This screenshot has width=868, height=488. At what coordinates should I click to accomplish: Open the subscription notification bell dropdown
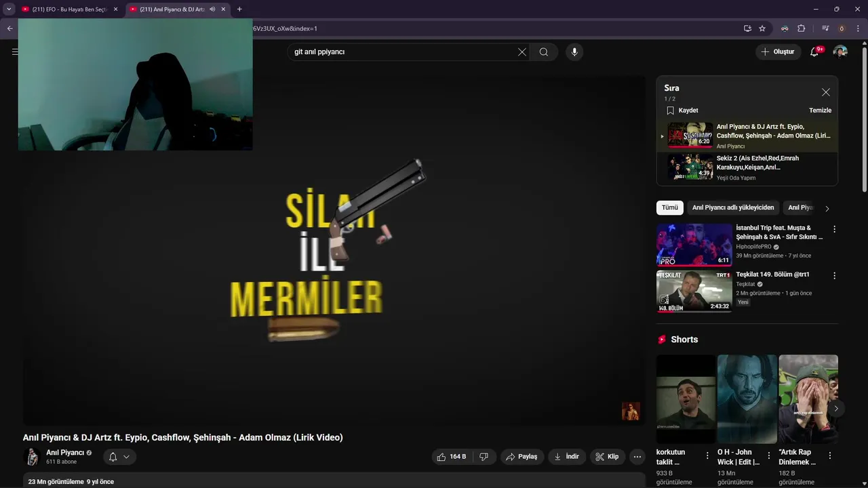click(119, 457)
